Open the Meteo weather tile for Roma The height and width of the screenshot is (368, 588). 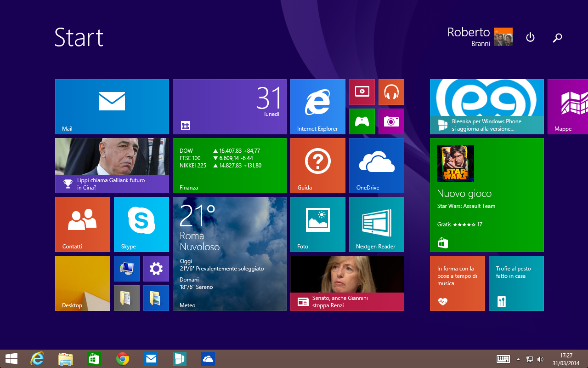(230, 254)
